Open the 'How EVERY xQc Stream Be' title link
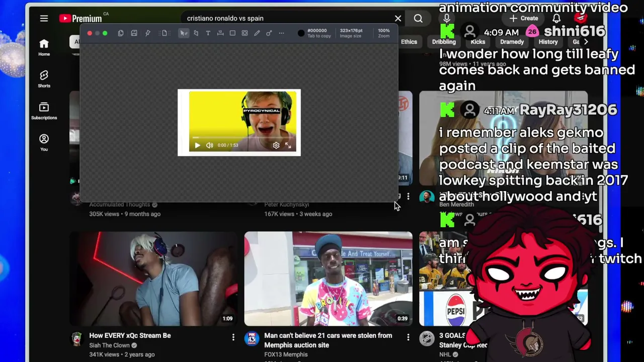This screenshot has height=362, width=644. click(130, 335)
